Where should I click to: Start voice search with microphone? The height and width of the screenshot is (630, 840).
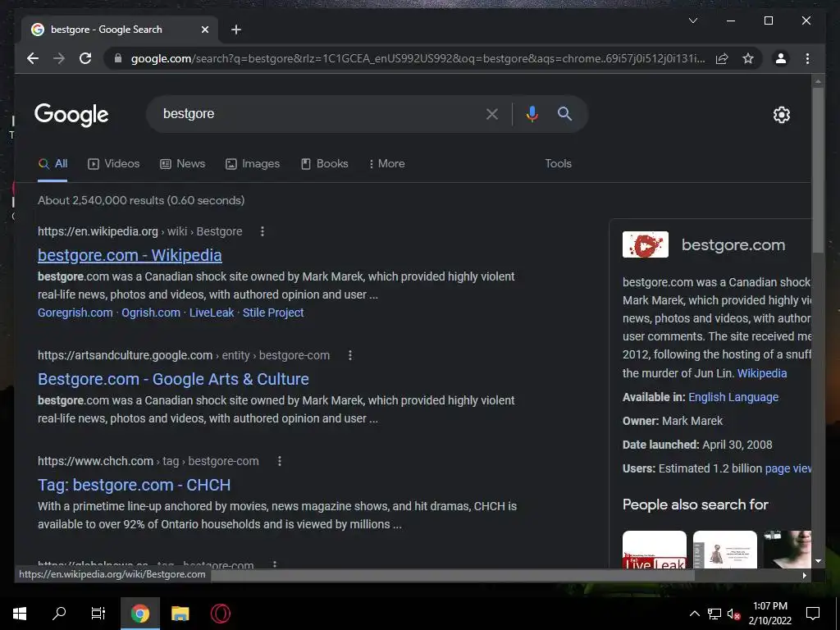[x=532, y=113]
